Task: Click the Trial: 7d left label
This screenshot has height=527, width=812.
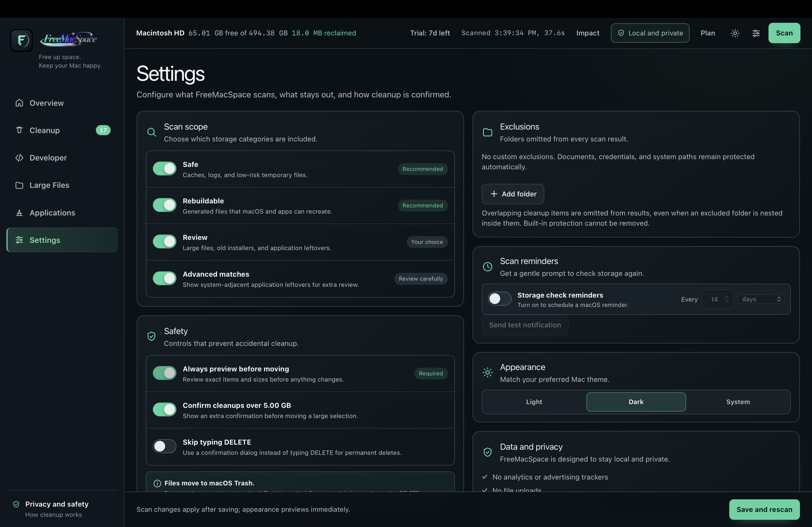Action: point(430,33)
